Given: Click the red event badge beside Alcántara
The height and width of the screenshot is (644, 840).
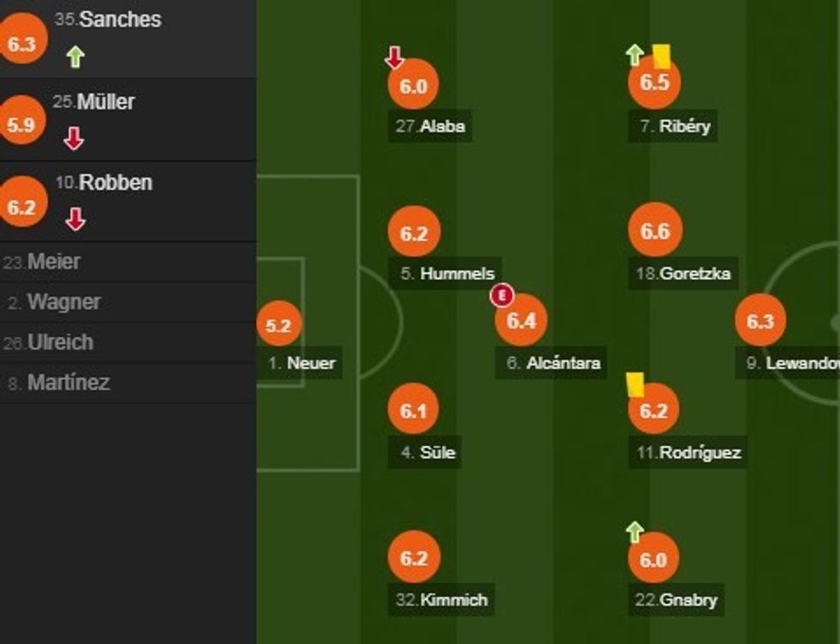Looking at the screenshot, I should coord(501,297).
